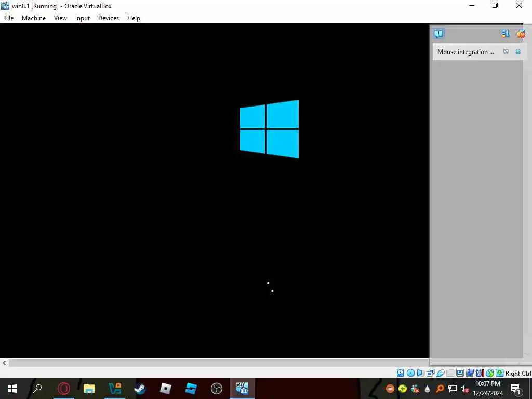The width and height of the screenshot is (532, 399).
Task: Click the display status bar indicator
Action: coord(460,373)
